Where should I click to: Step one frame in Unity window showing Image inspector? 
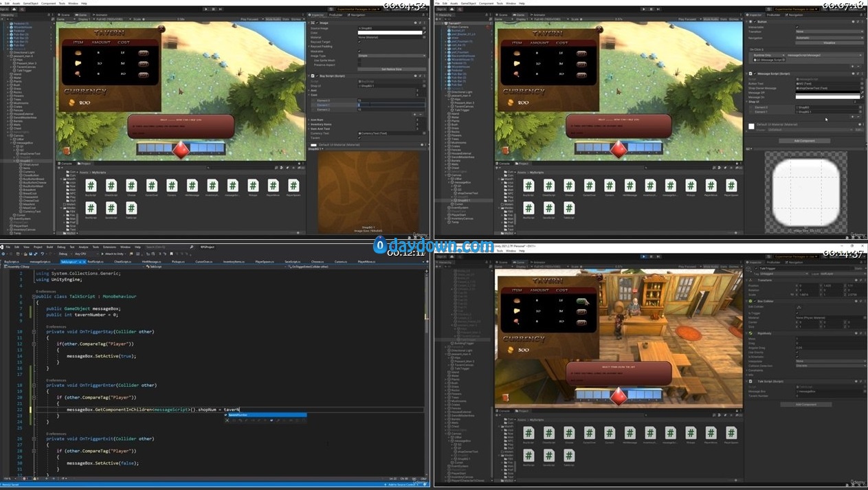point(219,8)
